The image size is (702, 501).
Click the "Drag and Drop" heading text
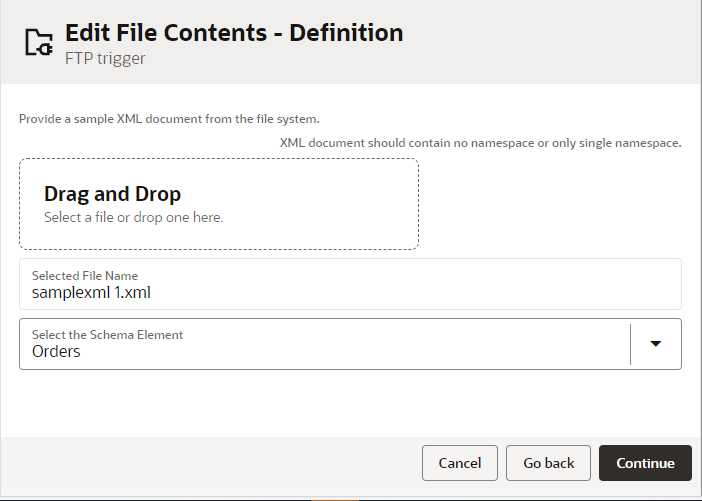(112, 194)
